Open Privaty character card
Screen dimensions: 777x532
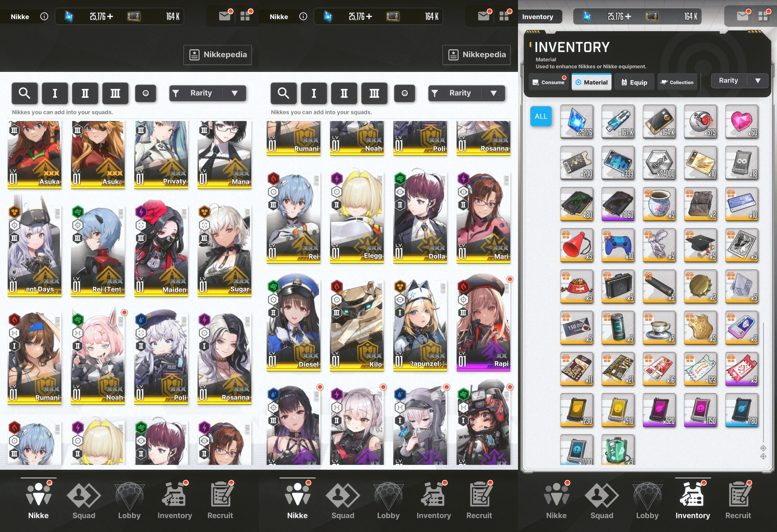pos(161,154)
